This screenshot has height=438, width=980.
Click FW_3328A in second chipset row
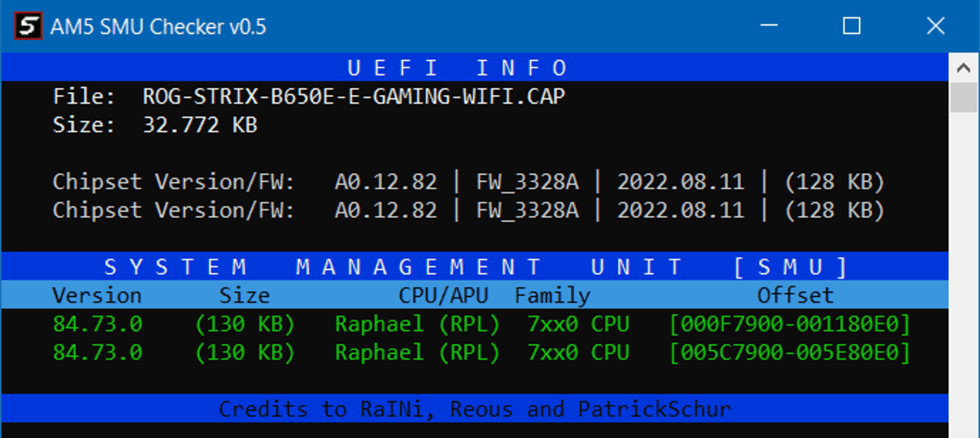527,211
